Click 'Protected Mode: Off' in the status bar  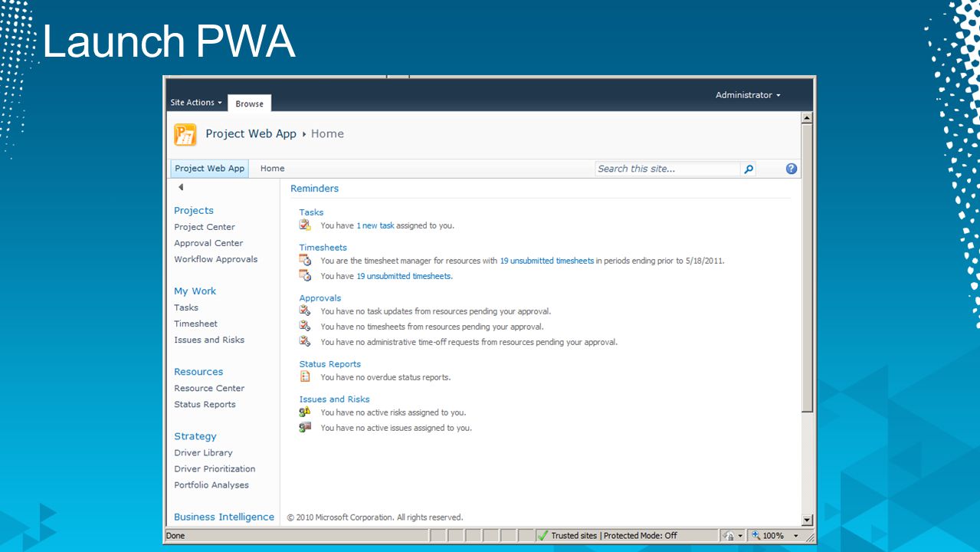click(x=641, y=536)
